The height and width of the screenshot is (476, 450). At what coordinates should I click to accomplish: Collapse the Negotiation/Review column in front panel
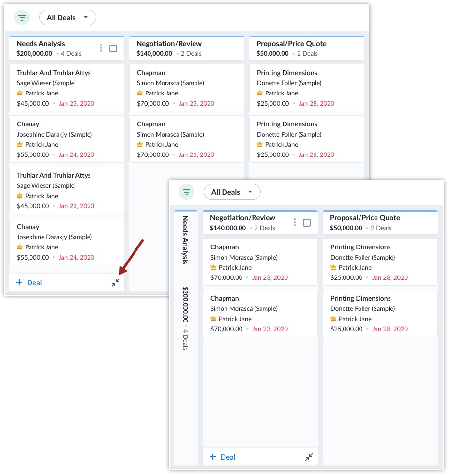[309, 457]
